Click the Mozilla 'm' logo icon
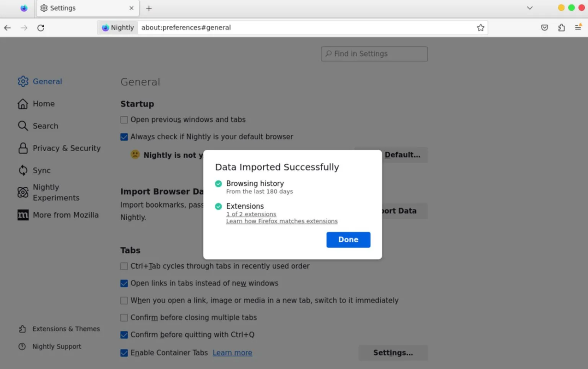 click(x=23, y=215)
